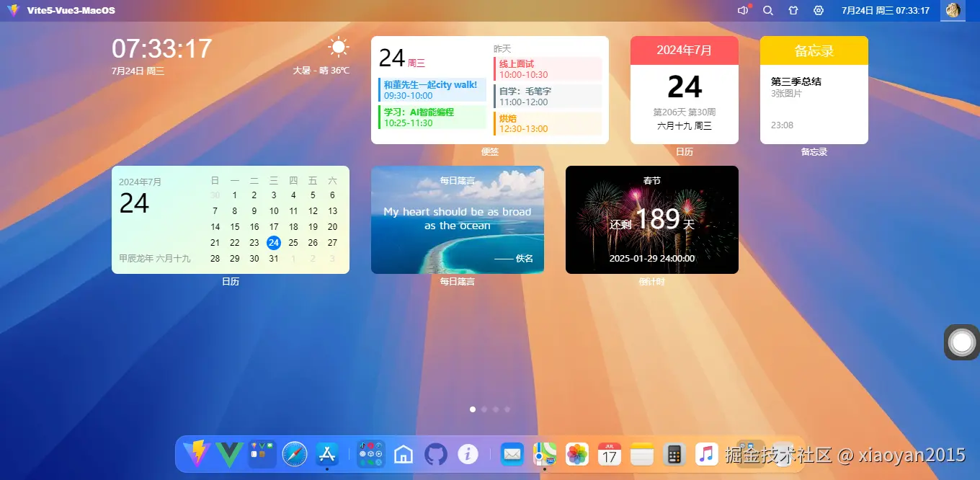980x480 pixels.
Task: Open Photos from the dock
Action: 576,454
